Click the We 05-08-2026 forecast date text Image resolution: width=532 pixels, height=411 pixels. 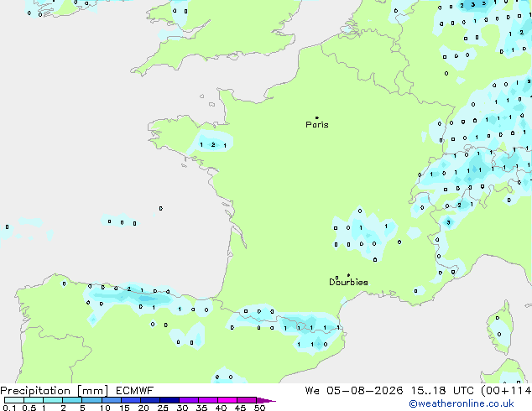click(x=354, y=391)
